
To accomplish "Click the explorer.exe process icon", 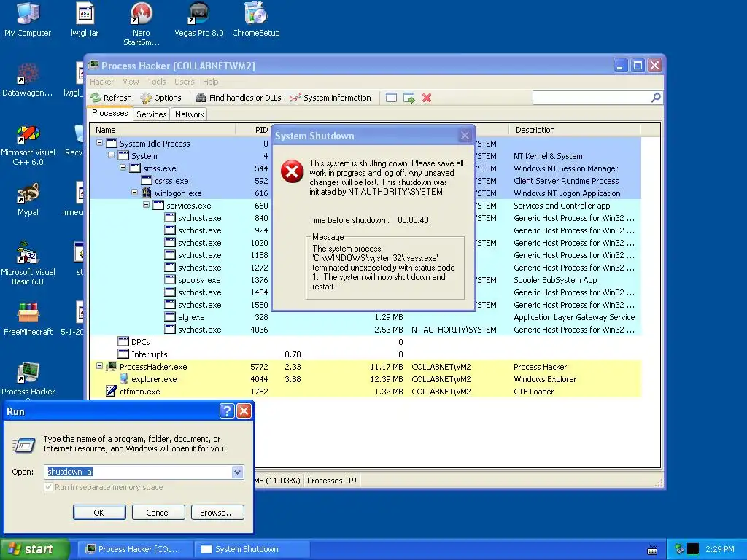I will [x=123, y=378].
